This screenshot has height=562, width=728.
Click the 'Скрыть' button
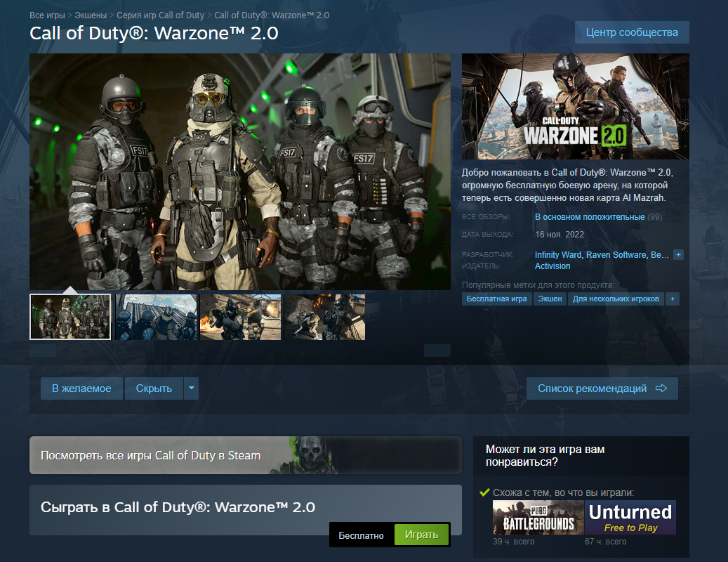[154, 388]
